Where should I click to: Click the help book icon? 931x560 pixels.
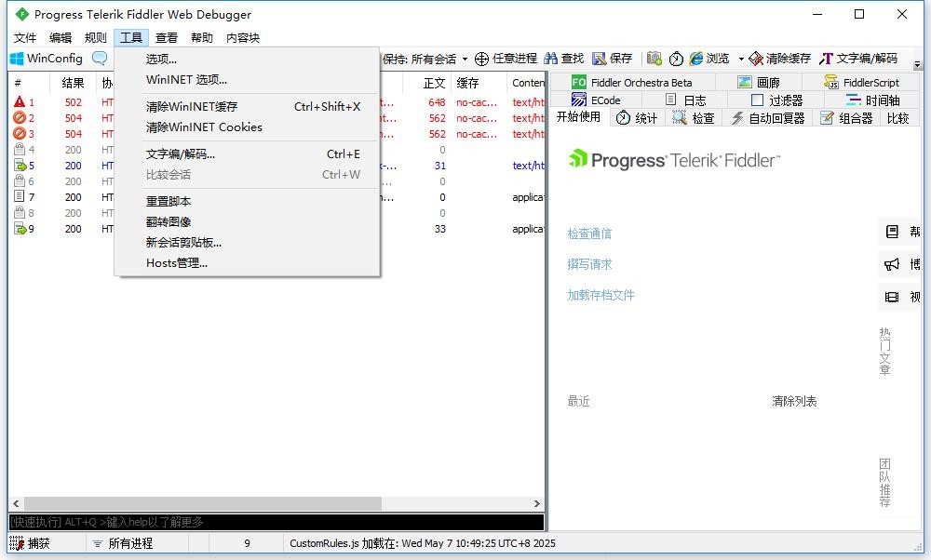click(892, 232)
